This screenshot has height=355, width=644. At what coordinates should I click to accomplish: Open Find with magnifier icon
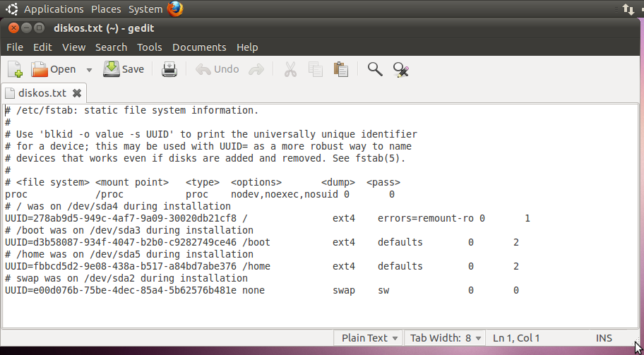[x=374, y=69]
